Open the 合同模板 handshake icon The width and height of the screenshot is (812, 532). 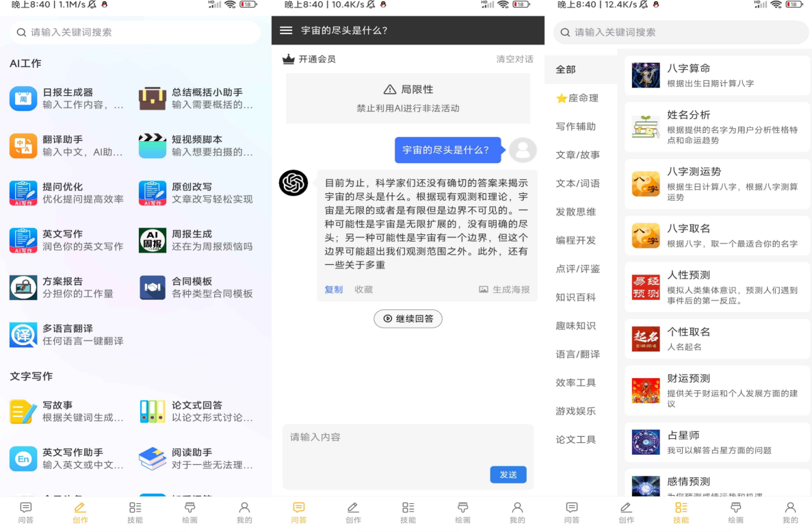coord(152,288)
